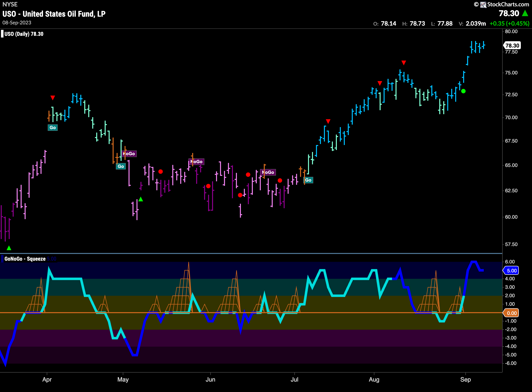
Task: Click the StockCharts.com logo icon
Action: click(483, 5)
